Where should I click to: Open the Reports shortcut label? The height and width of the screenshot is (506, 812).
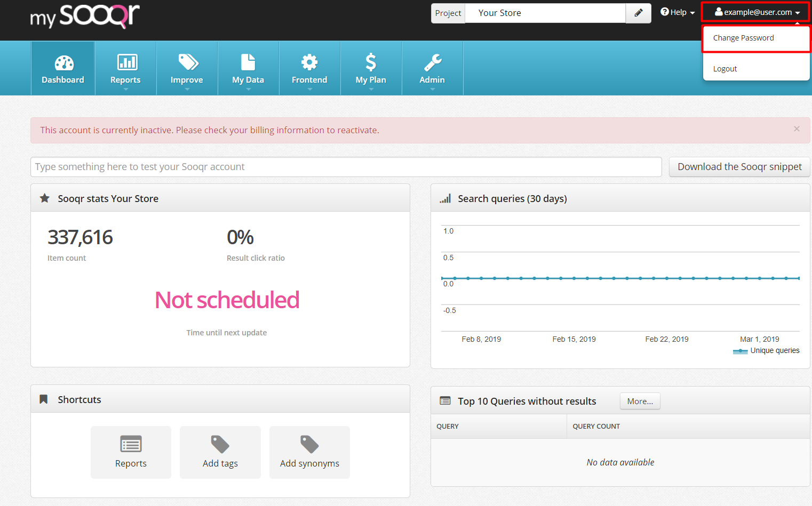(131, 463)
